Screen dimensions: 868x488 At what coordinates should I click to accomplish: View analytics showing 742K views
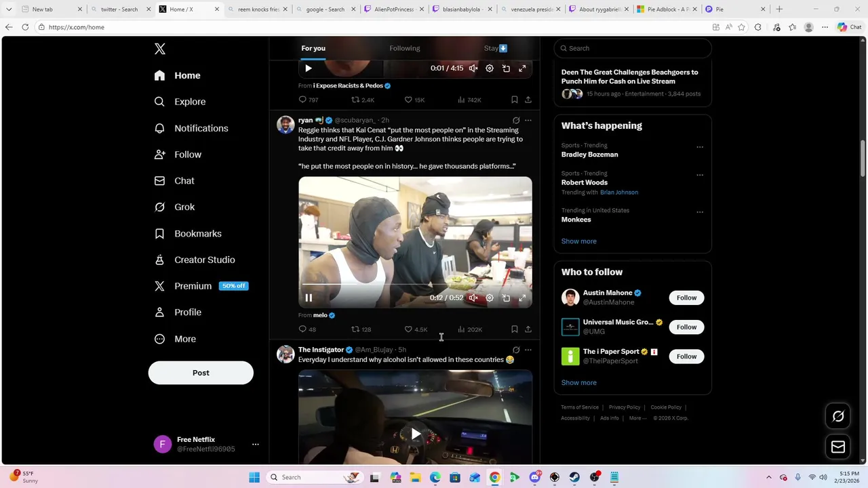pyautogui.click(x=469, y=100)
